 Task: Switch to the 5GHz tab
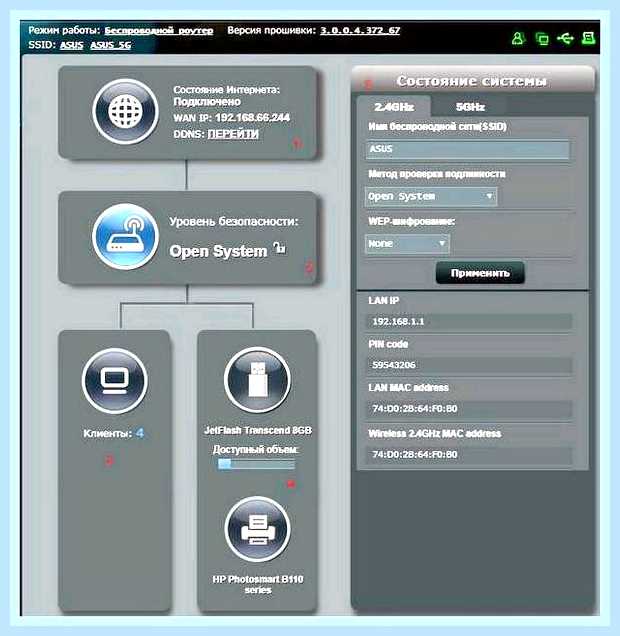470,107
